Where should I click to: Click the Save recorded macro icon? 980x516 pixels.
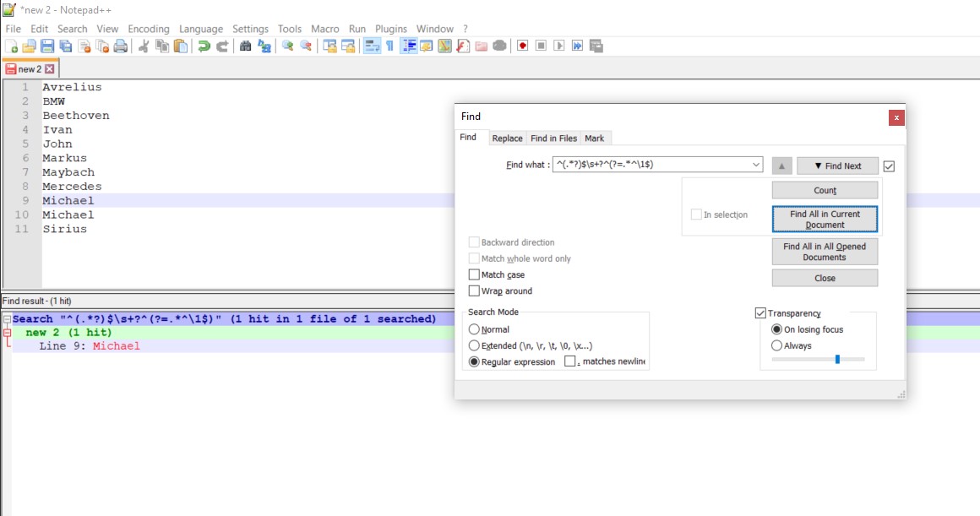[596, 46]
